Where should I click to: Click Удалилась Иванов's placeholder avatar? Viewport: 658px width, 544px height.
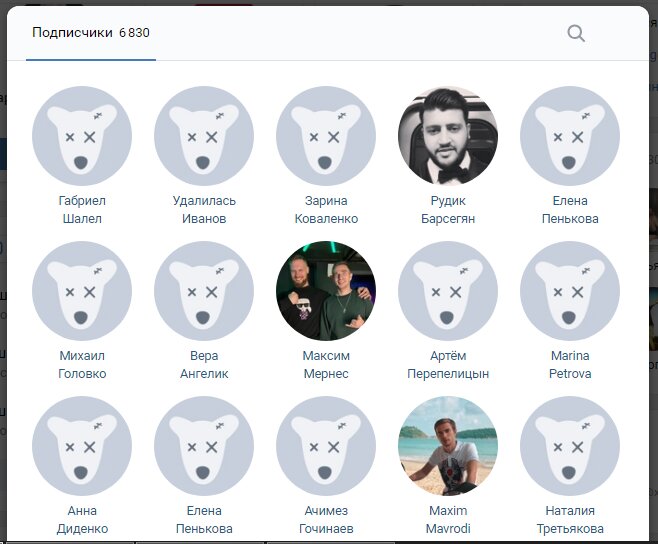204,136
